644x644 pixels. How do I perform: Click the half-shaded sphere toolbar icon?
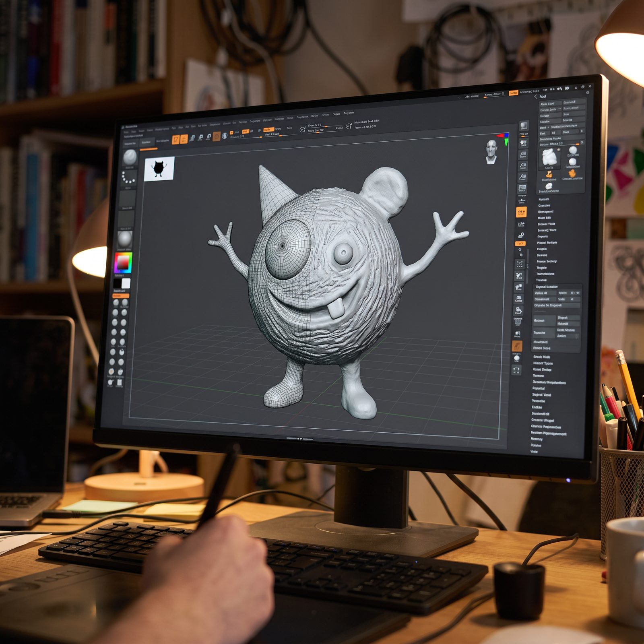click(225, 136)
